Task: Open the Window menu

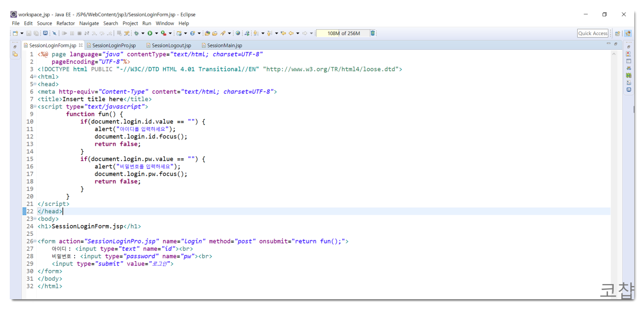Action: [165, 23]
